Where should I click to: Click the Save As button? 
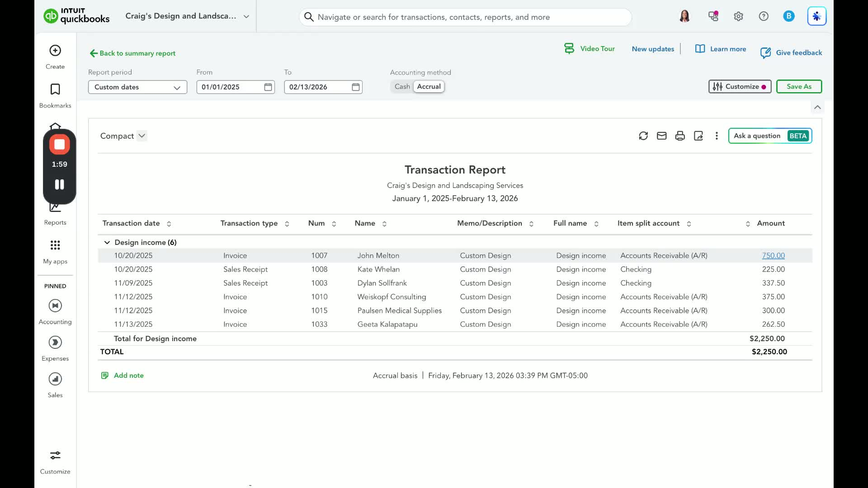point(799,87)
